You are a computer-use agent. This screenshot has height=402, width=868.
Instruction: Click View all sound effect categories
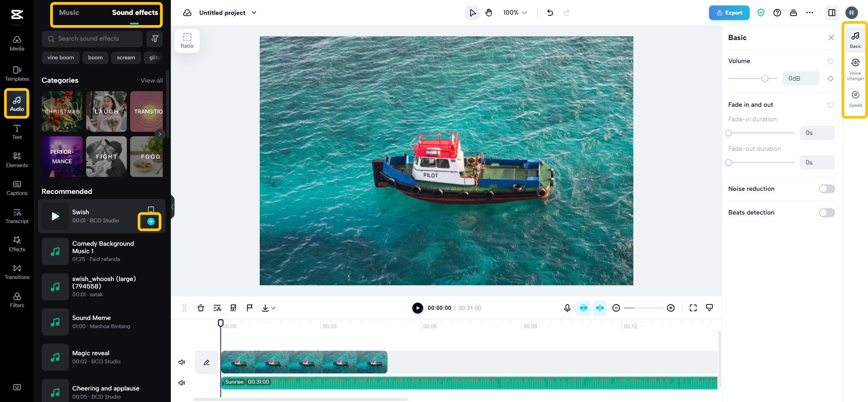(x=152, y=80)
